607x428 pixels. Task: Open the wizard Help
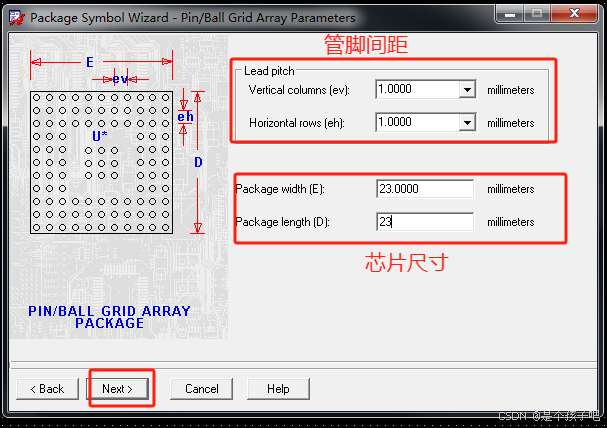[278, 389]
